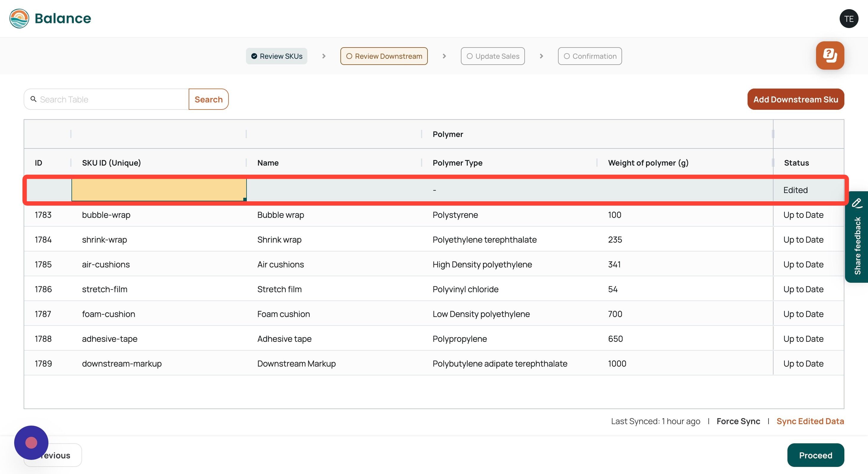
Task: Sort by Polymer Type column header
Action: (x=509, y=163)
